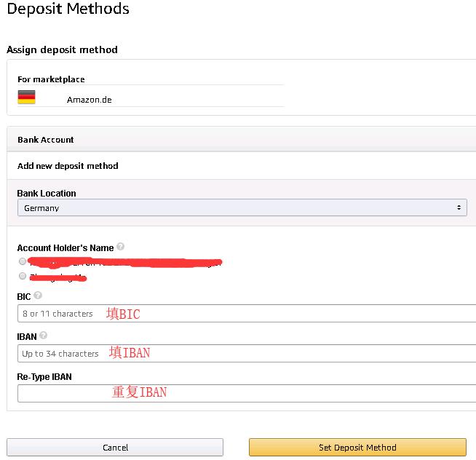Click the Re-Type IBAN input box
Screen dimensions: 476x460
pyautogui.click(x=247, y=393)
